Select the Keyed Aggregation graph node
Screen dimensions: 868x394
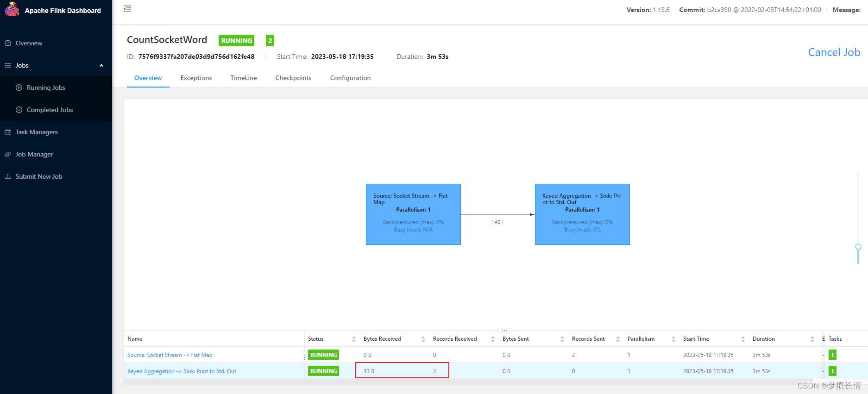(x=582, y=214)
